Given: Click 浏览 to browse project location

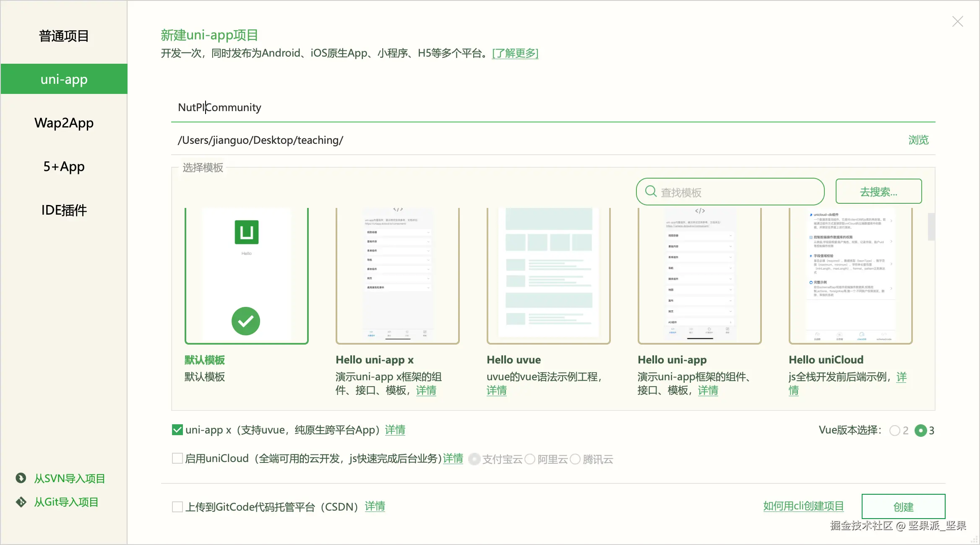Looking at the screenshot, I should pyautogui.click(x=918, y=140).
